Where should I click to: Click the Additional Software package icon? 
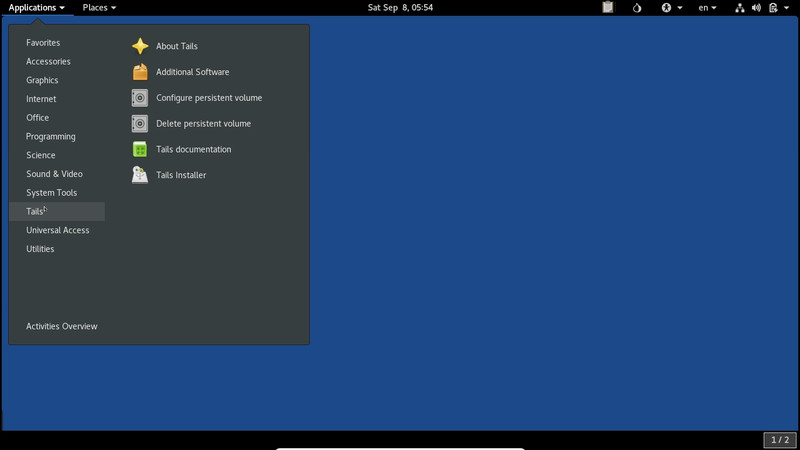click(140, 72)
